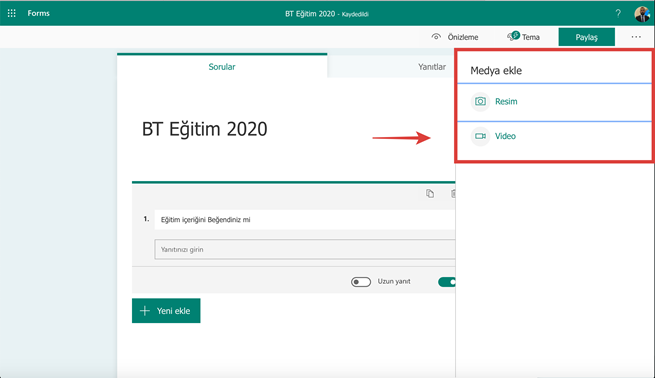Toggle the green required switch
The width and height of the screenshot is (655, 378).
(x=447, y=282)
